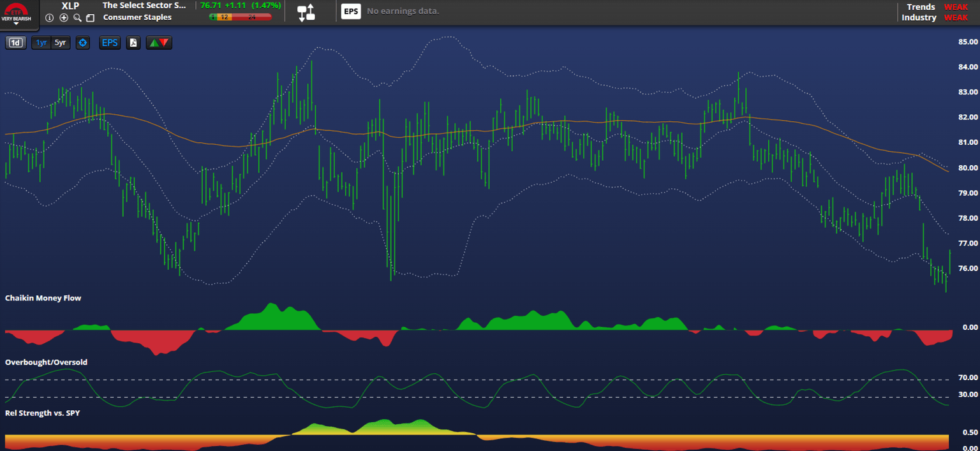
Task: Click the white EPS earnings badge
Action: [351, 11]
